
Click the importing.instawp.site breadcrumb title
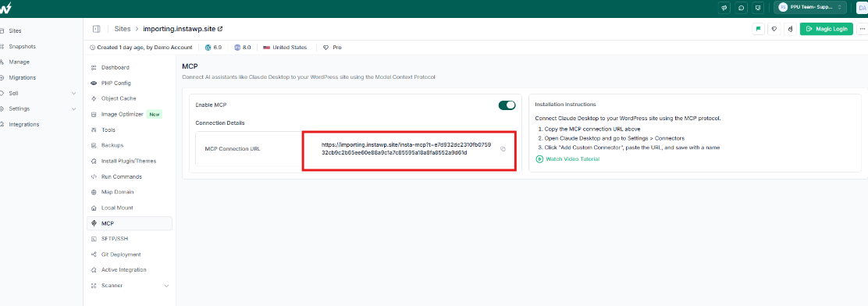180,29
